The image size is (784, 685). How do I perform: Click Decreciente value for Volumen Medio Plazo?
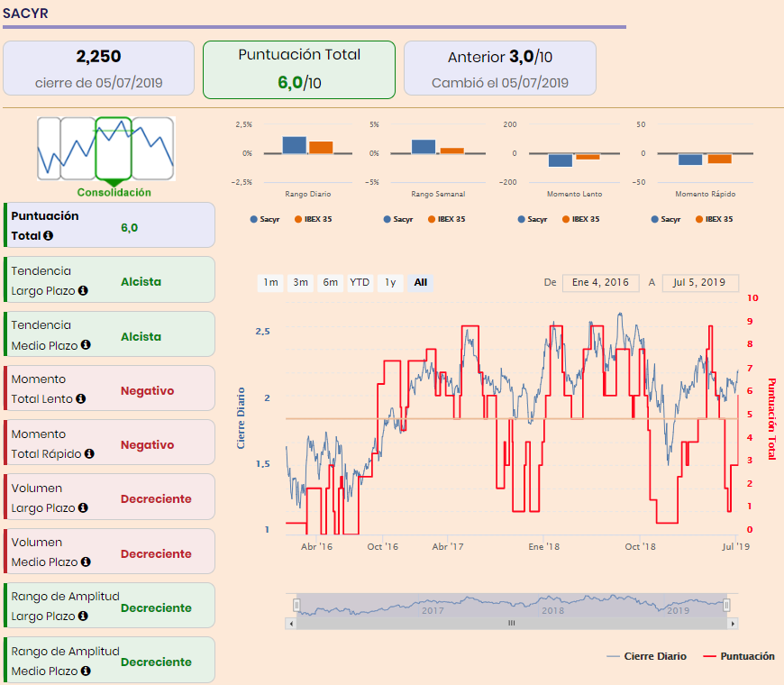click(156, 553)
